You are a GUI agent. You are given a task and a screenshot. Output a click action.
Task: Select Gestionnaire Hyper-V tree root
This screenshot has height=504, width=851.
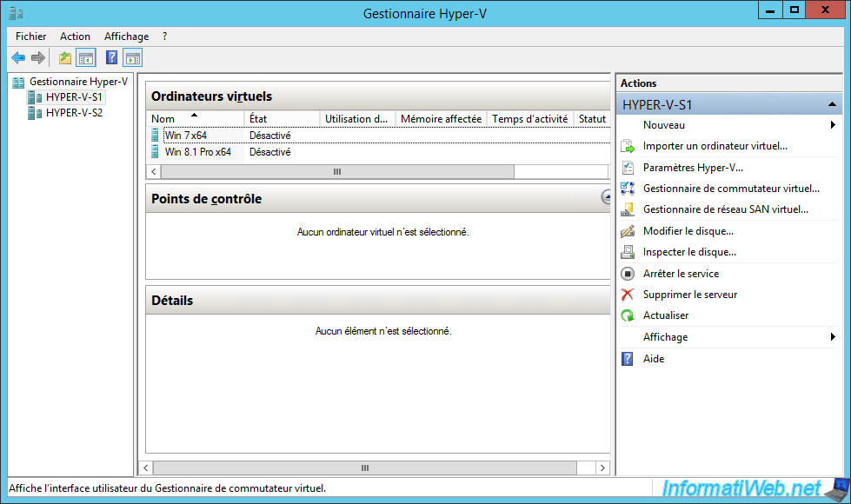coord(79,82)
